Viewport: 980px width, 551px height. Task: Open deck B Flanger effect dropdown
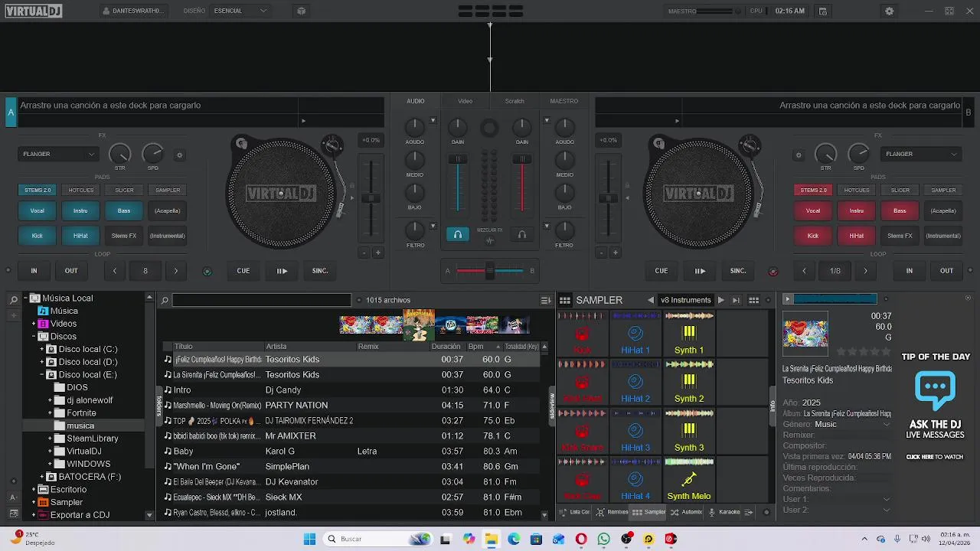click(x=921, y=154)
